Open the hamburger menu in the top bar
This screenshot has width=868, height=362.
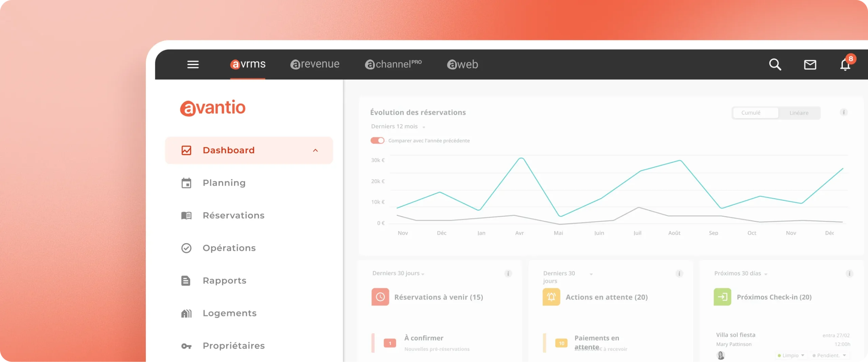(193, 64)
